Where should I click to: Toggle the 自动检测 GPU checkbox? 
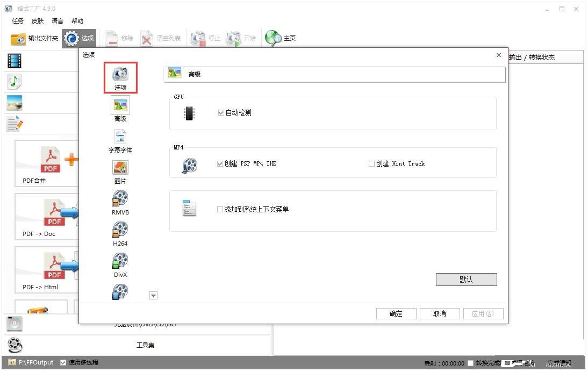coord(221,112)
